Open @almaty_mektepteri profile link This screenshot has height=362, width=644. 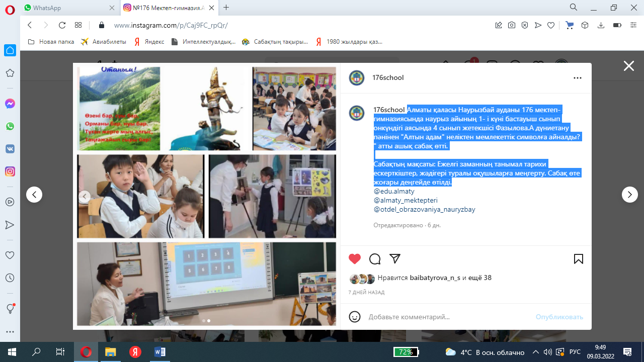pyautogui.click(x=406, y=201)
